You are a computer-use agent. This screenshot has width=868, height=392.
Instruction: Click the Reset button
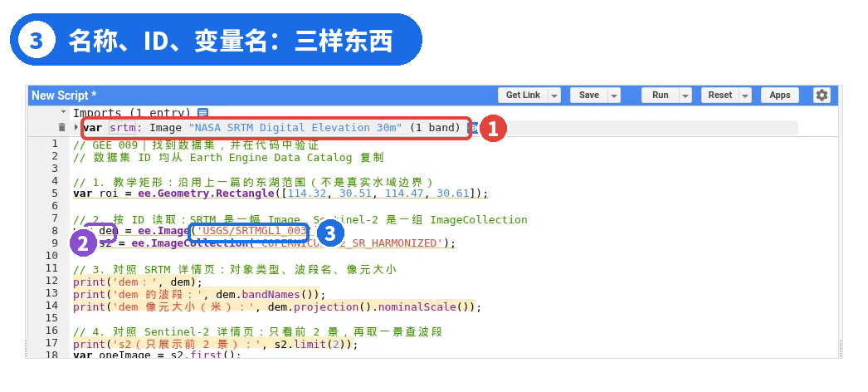[x=720, y=96]
